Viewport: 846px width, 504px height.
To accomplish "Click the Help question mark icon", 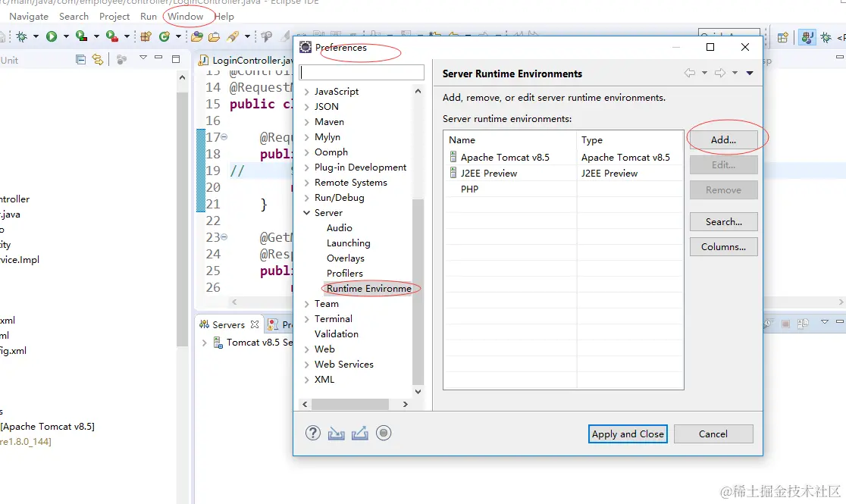I will (313, 433).
